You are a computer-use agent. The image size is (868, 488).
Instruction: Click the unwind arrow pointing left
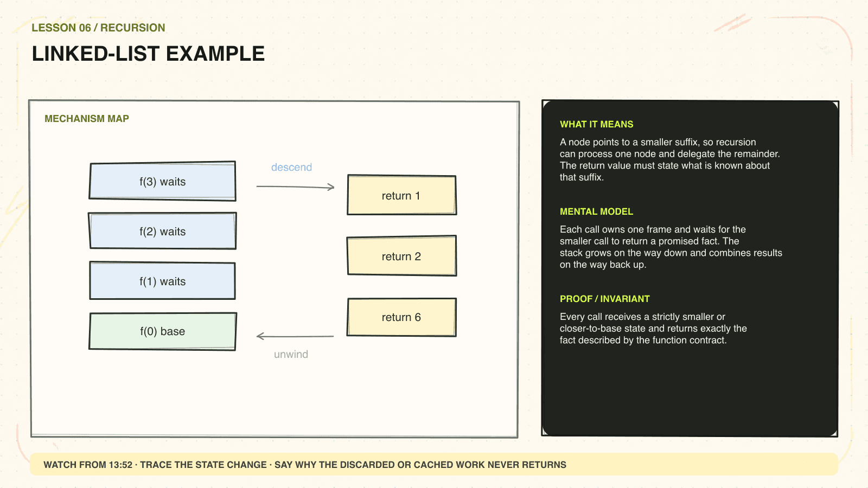pos(295,337)
